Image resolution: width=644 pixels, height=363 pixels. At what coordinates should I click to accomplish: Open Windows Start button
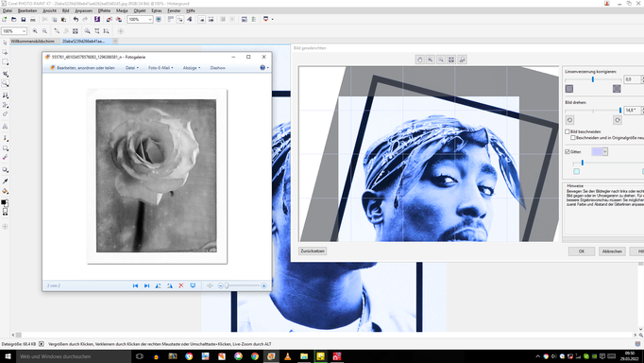pyautogui.click(x=8, y=356)
